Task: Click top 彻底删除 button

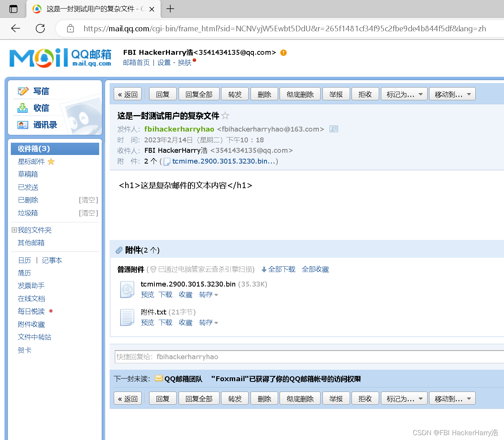Action: 300,94
